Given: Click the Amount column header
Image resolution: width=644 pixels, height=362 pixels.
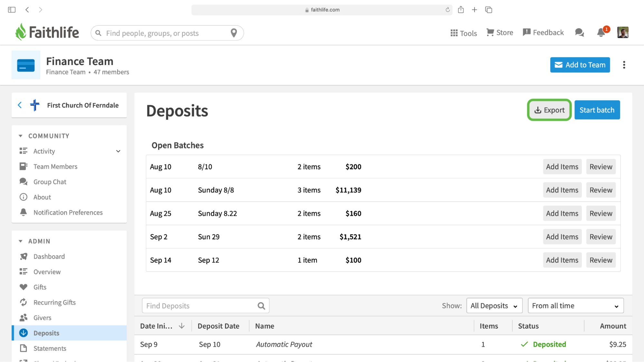Looking at the screenshot, I should point(613,326).
